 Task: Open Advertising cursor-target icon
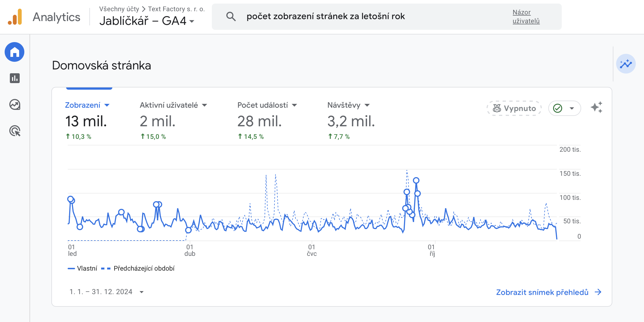(15, 131)
